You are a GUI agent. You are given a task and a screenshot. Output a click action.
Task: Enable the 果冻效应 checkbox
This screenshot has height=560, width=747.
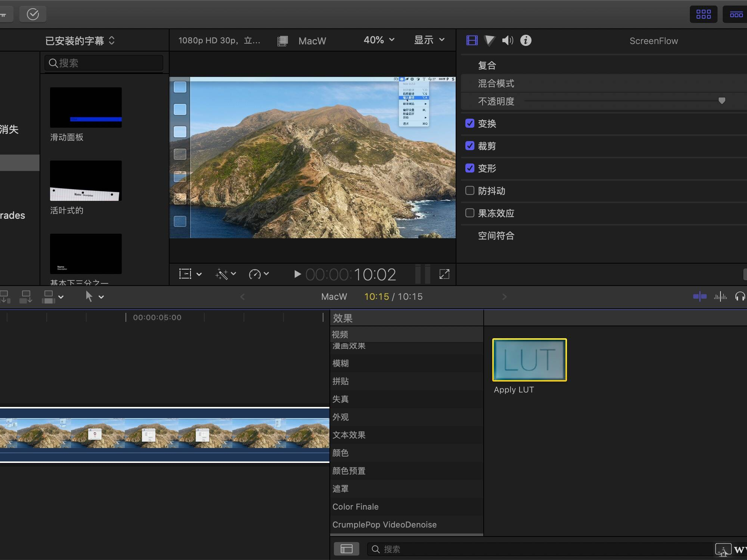coord(469,213)
